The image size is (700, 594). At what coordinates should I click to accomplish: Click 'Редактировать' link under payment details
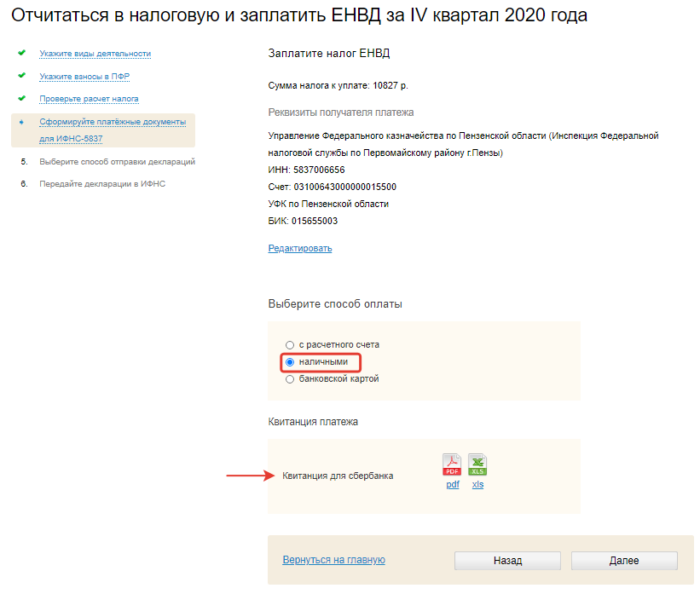(x=300, y=249)
